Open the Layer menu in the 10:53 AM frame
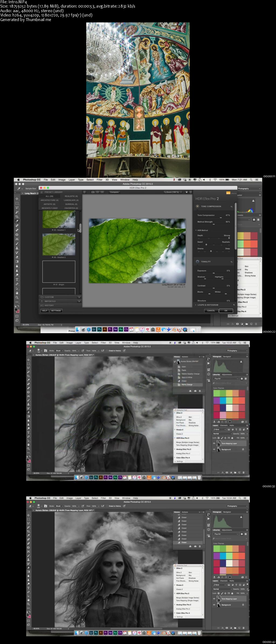 click(x=78, y=343)
